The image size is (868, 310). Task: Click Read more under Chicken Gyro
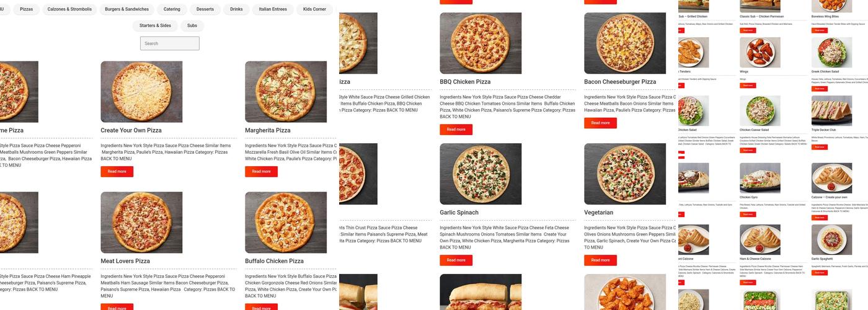tap(748, 215)
